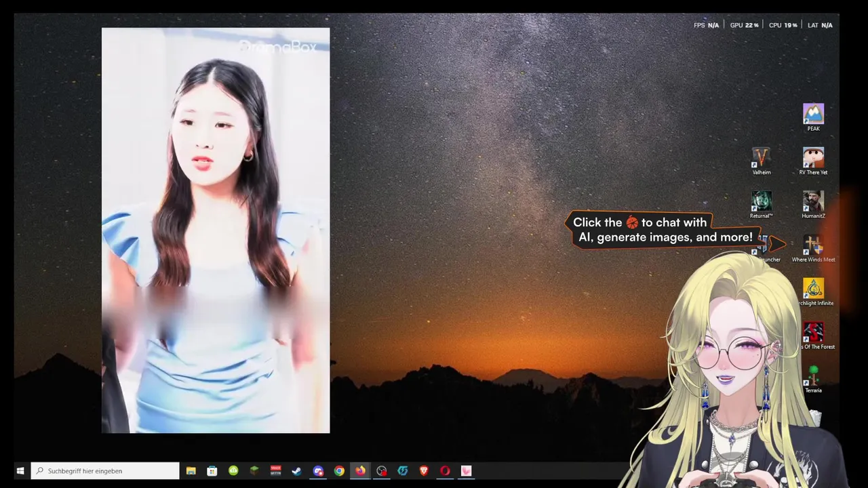This screenshot has width=868, height=488.
Task: Launch Steam from the taskbar
Action: (296, 470)
